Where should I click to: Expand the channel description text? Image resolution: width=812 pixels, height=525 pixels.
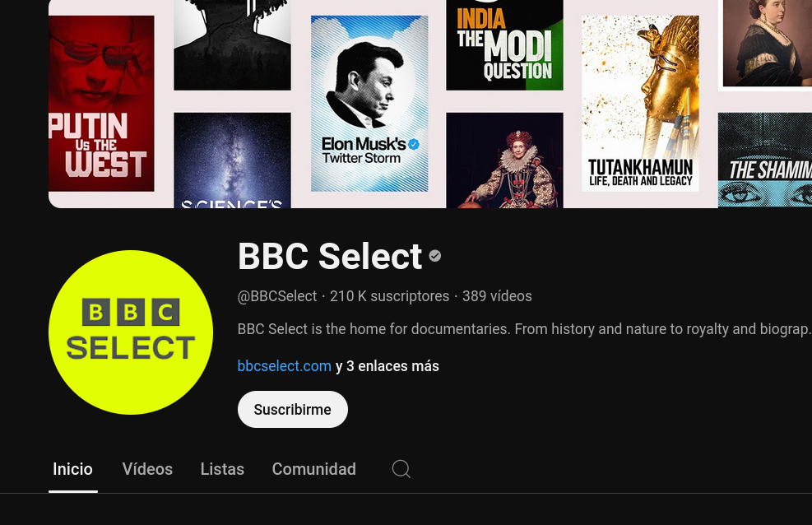pos(523,329)
